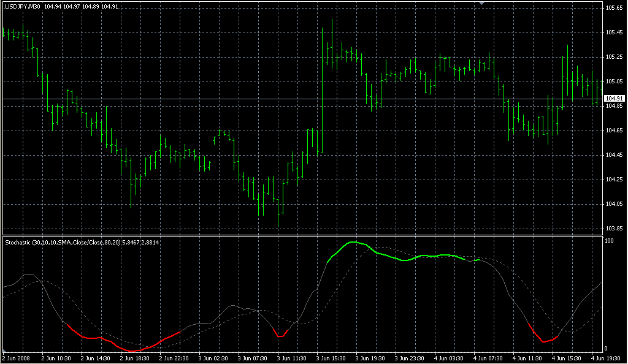Click the Stochastic scale value 0
Viewport: 628px width, 364px height.
pyautogui.click(x=607, y=349)
